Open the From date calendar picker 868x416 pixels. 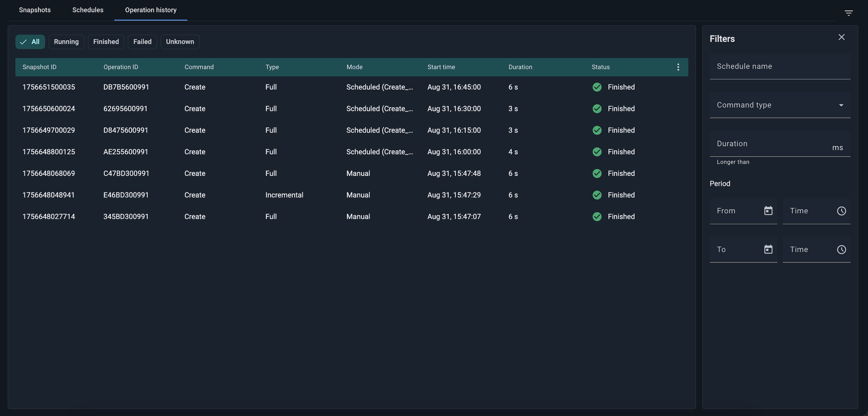coord(768,211)
